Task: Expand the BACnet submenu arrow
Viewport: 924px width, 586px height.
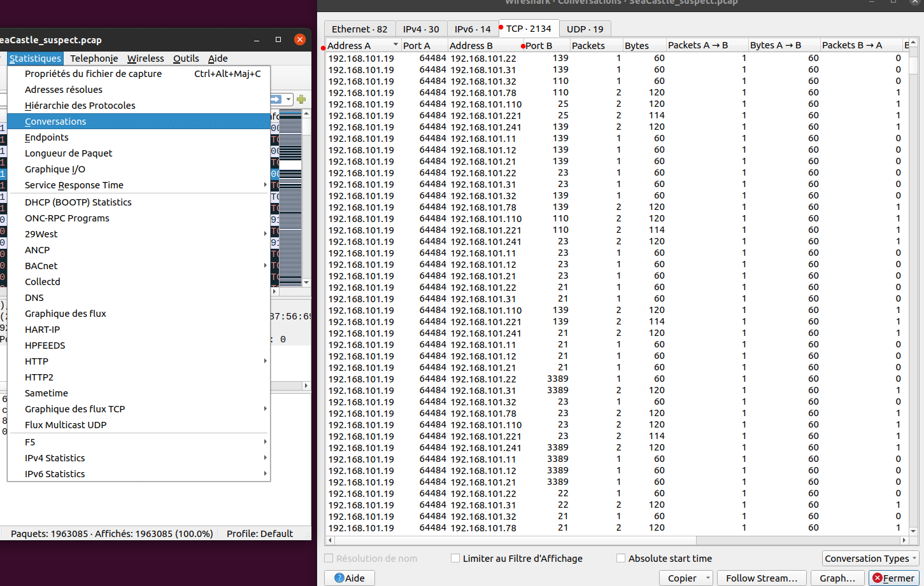Action: tap(266, 266)
